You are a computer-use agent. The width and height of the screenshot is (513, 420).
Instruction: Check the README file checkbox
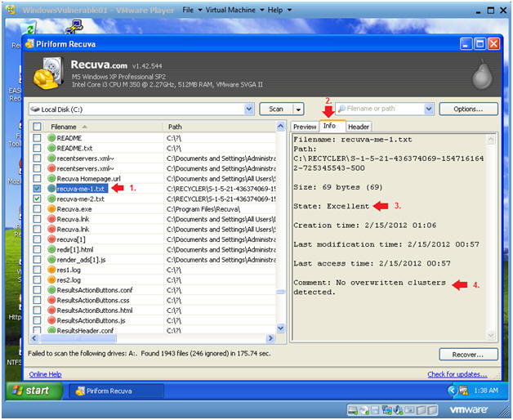point(37,138)
